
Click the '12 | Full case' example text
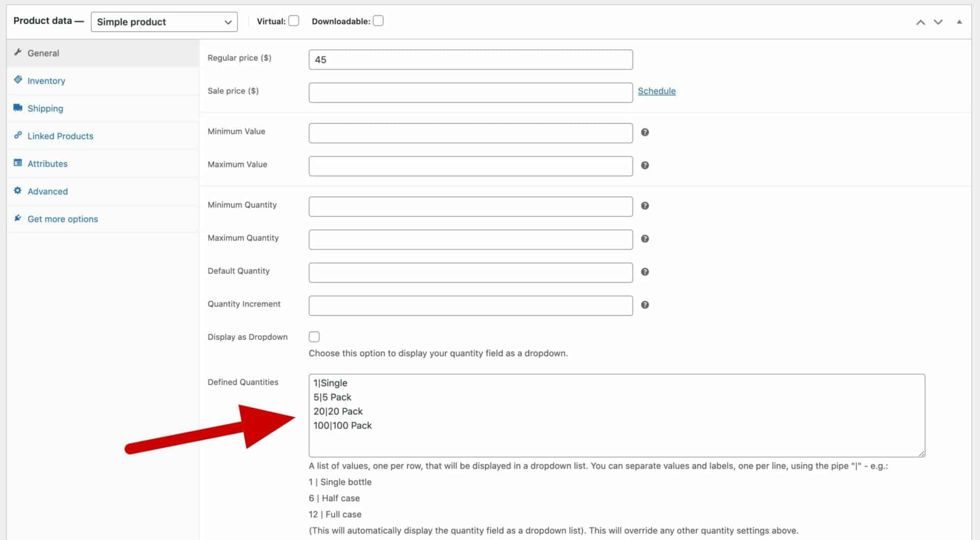(335, 514)
